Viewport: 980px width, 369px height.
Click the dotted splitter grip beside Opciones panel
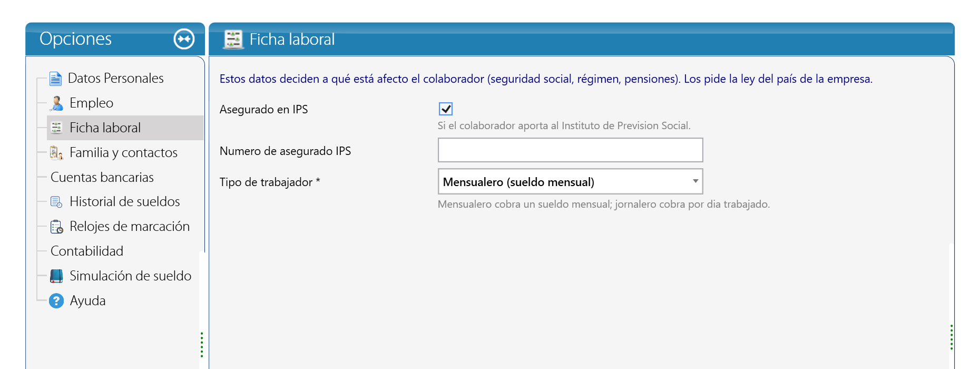tap(202, 345)
